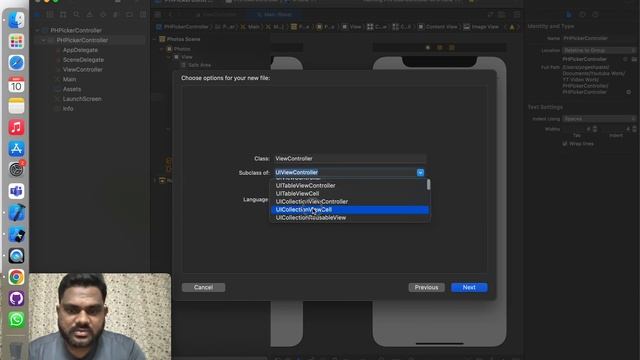This screenshot has height=360, width=640.
Task: Click the Subclass of combo box field
Action: coord(349,173)
